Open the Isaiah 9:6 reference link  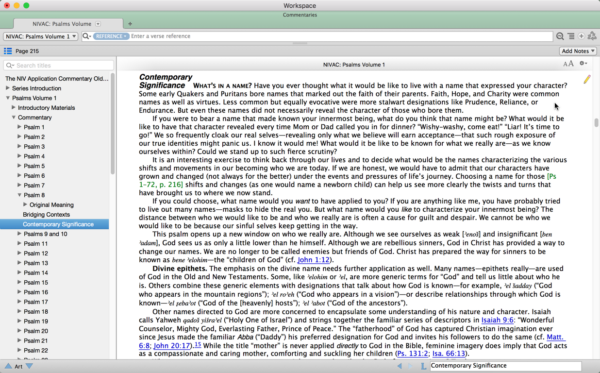[x=497, y=320]
